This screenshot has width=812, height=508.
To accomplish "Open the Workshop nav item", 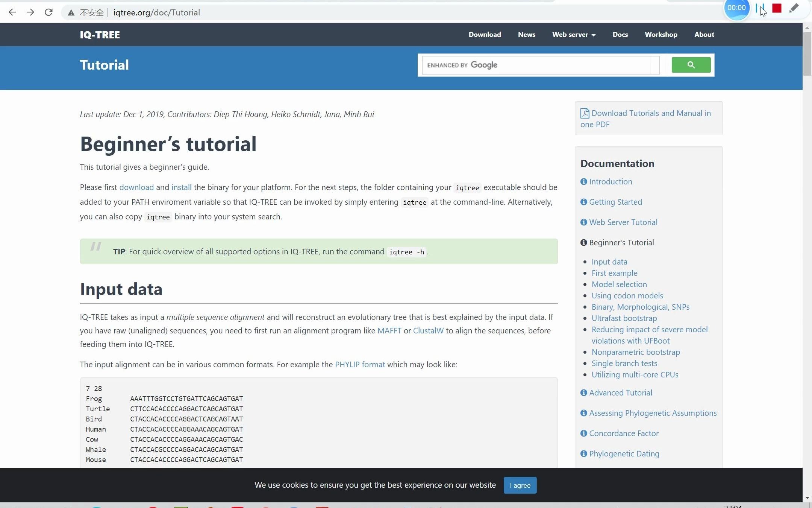I will [x=661, y=35].
